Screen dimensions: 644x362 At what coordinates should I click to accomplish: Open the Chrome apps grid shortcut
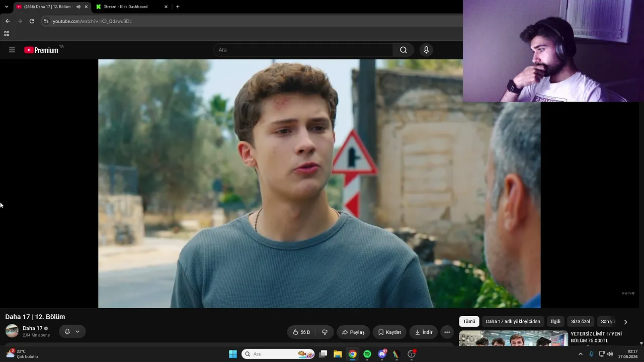[7, 34]
